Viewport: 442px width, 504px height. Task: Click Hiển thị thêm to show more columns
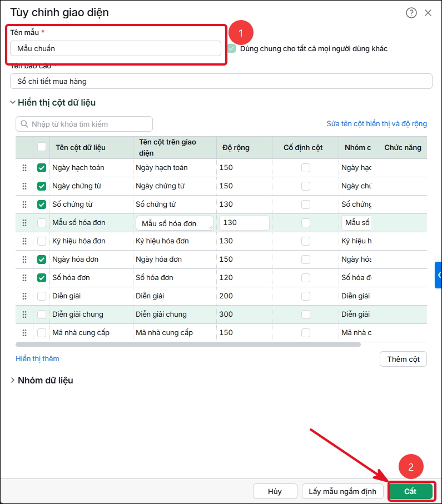click(37, 359)
